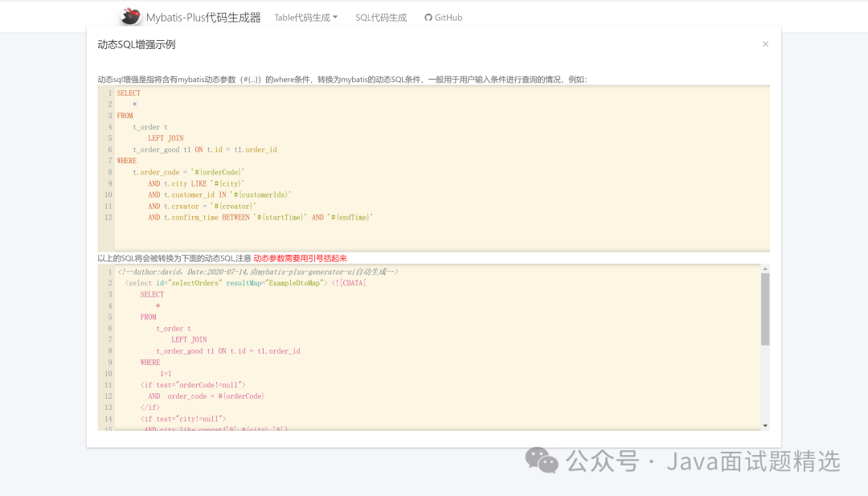Click the GitHub text link
The image size is (868, 496).
448,16
